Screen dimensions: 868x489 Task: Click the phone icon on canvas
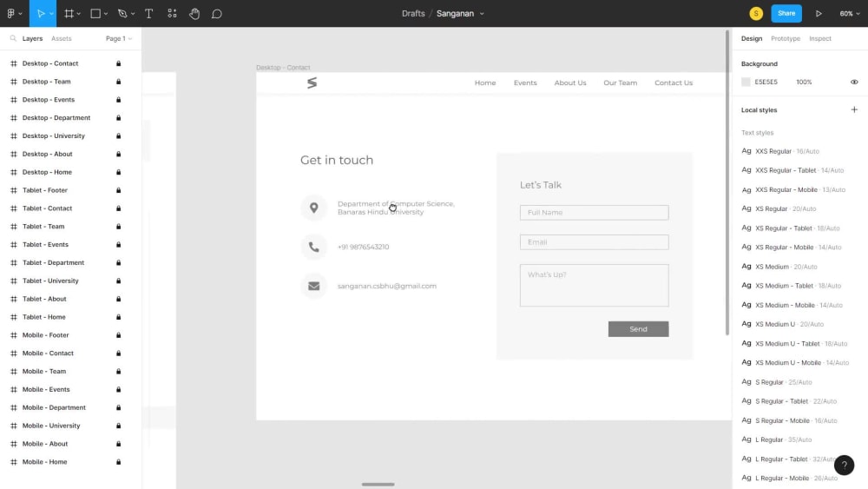(314, 247)
